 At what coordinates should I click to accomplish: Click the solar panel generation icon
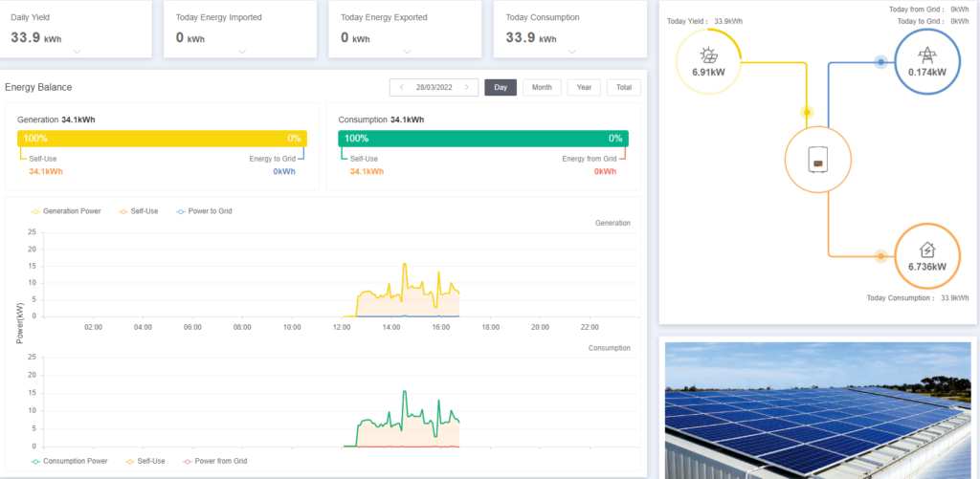707,55
